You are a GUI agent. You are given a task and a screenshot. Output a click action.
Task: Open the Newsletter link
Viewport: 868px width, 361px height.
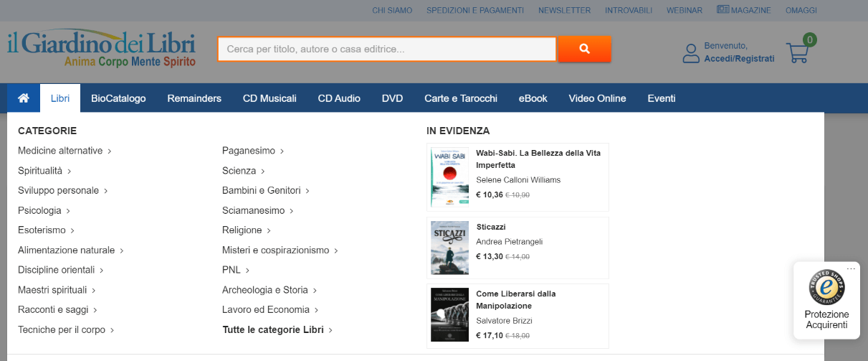(565, 10)
